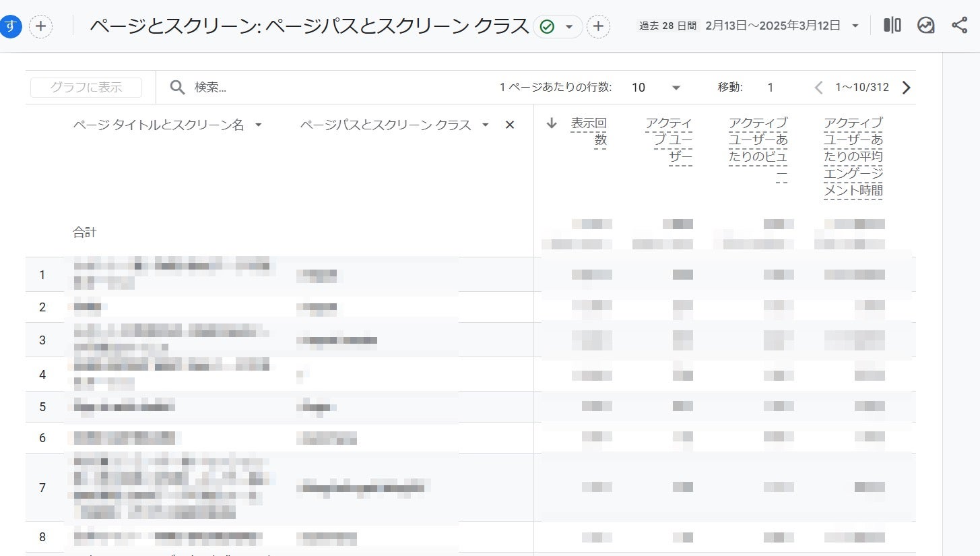
Task: Click the add comparison plus icon at top left
Action: click(41, 26)
